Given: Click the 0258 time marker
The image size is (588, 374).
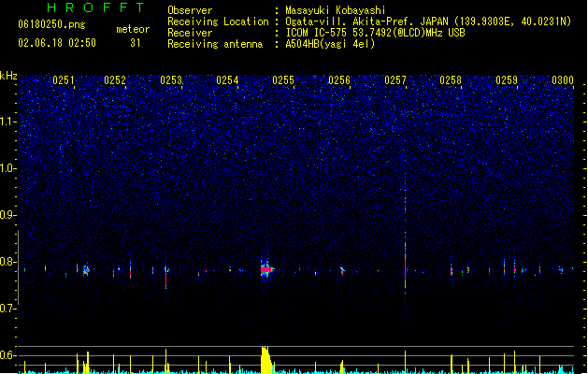Looking at the screenshot, I should (x=451, y=80).
